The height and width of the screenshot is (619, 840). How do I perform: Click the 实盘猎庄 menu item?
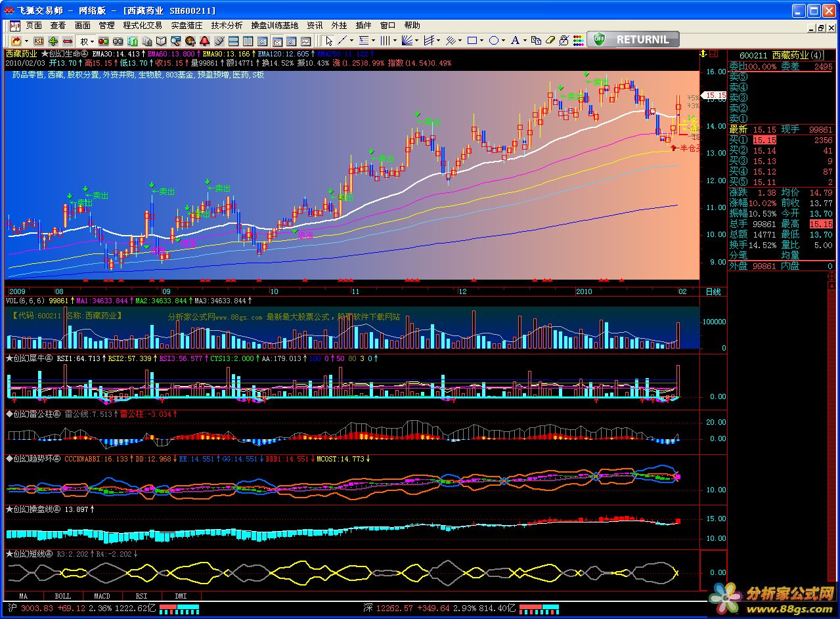187,26
